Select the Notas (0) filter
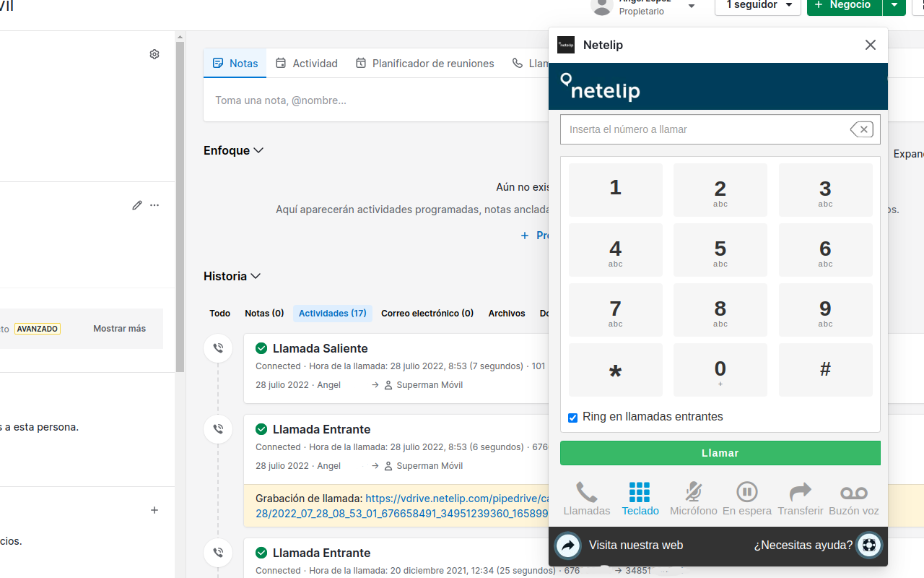 [264, 314]
